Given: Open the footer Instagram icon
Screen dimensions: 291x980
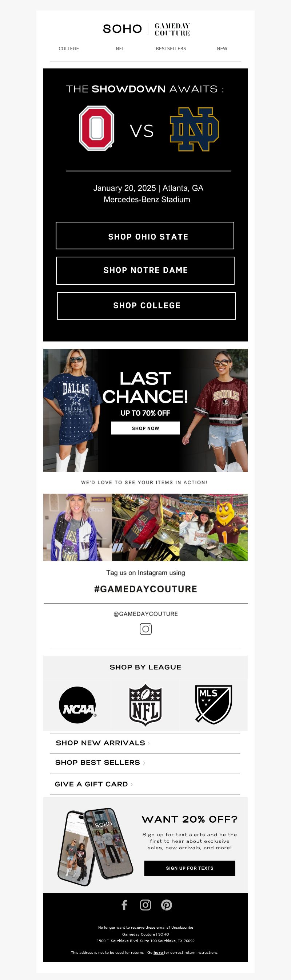Looking at the screenshot, I should pos(145,905).
